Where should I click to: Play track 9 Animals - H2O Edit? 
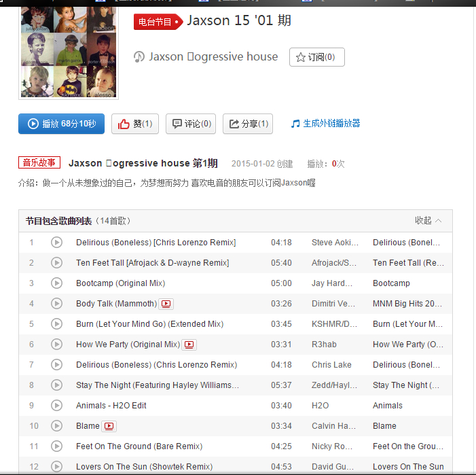[56, 405]
